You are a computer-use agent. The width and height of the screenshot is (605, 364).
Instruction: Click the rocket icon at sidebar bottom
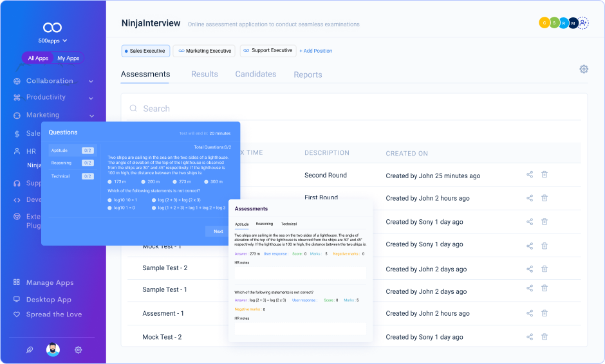(30, 350)
